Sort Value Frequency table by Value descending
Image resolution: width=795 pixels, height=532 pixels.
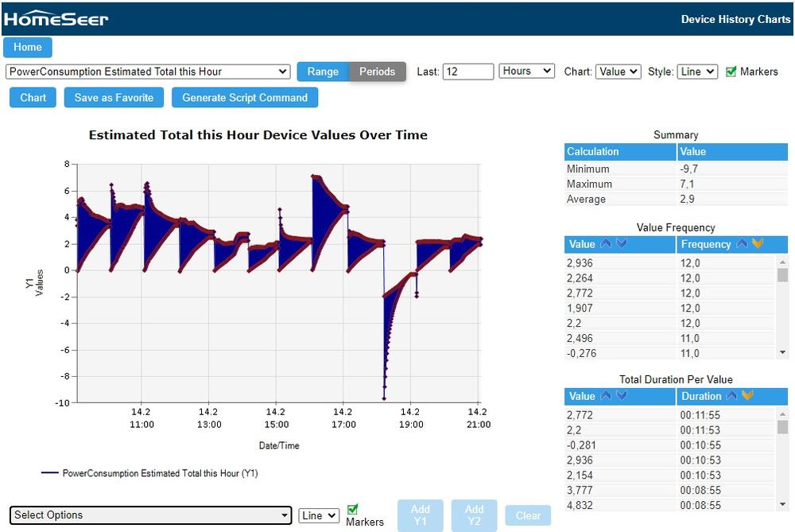coord(622,244)
